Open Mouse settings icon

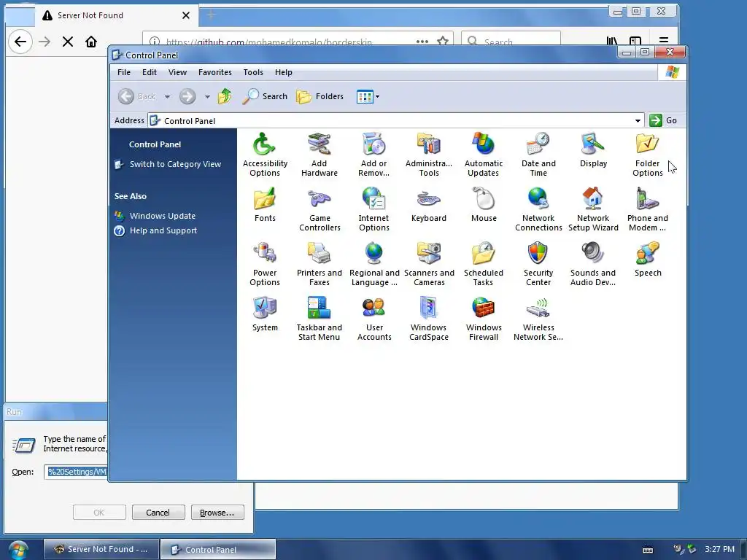tap(484, 205)
